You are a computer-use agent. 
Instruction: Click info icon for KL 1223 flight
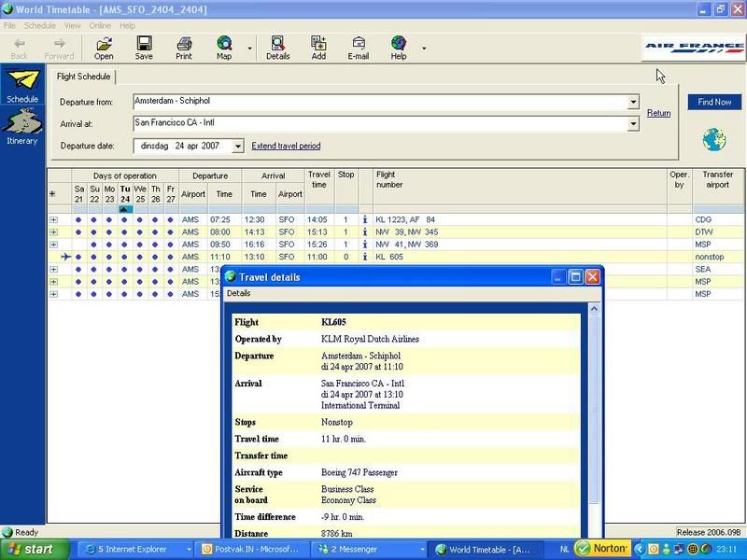pos(365,219)
